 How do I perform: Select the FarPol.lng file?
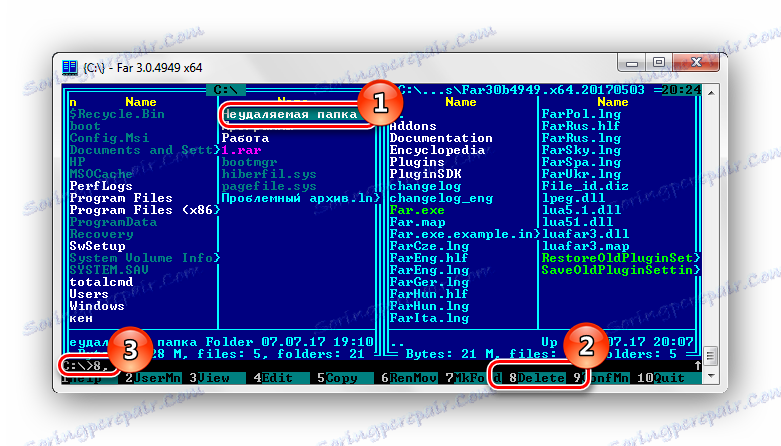581,114
